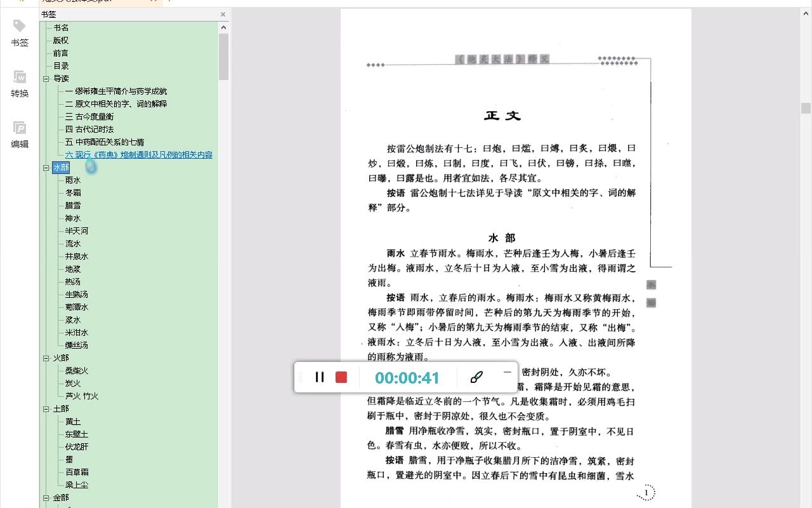
Task: Click bookmark panel scrollbar up arrow
Action: tap(223, 27)
